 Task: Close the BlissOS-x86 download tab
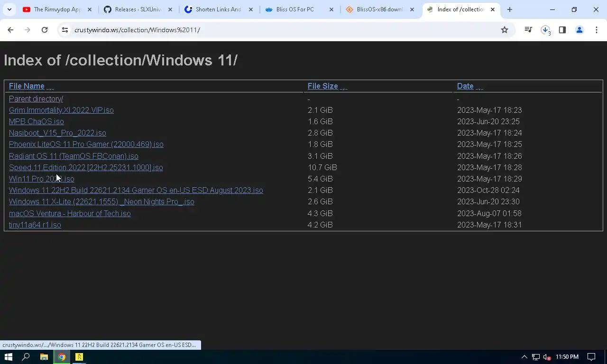(x=412, y=9)
